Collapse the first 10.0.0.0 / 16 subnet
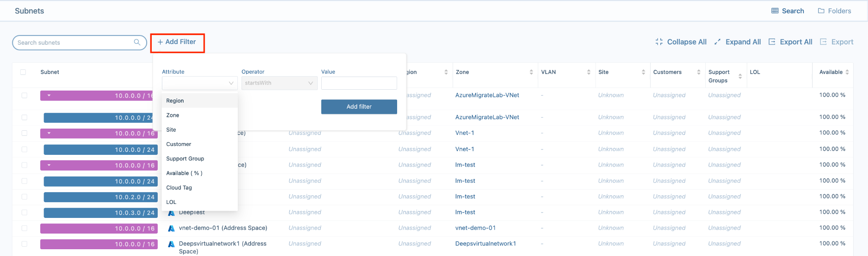 (49, 96)
